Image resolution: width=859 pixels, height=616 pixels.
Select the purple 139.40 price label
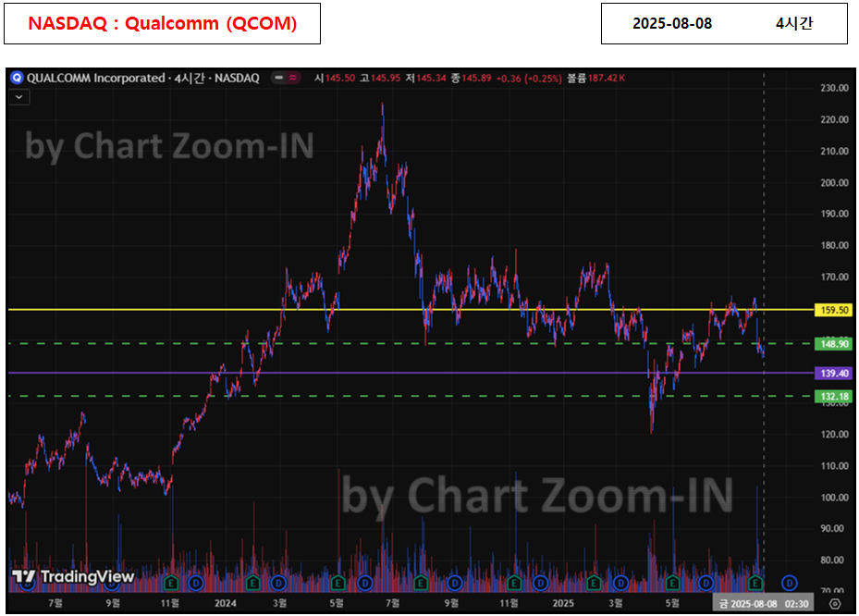tap(834, 374)
